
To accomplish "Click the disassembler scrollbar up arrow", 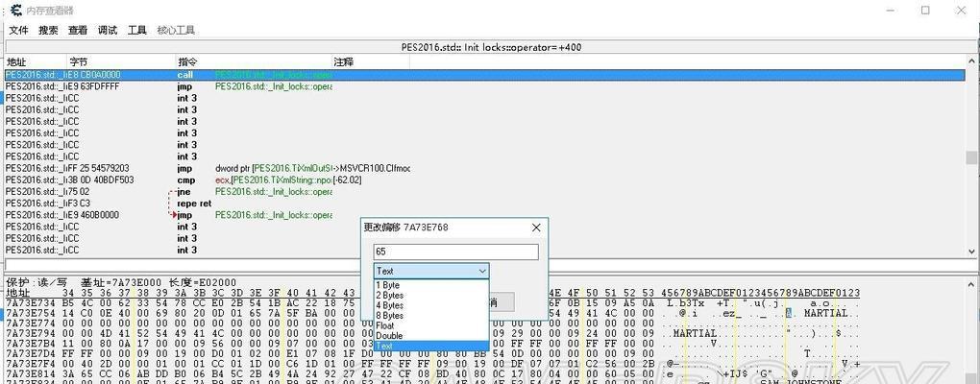I will point(970,61).
